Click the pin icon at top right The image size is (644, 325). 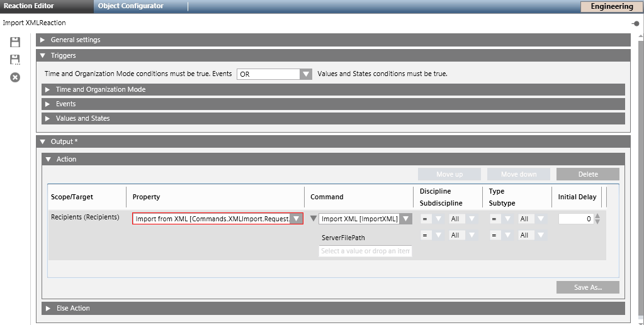click(636, 23)
